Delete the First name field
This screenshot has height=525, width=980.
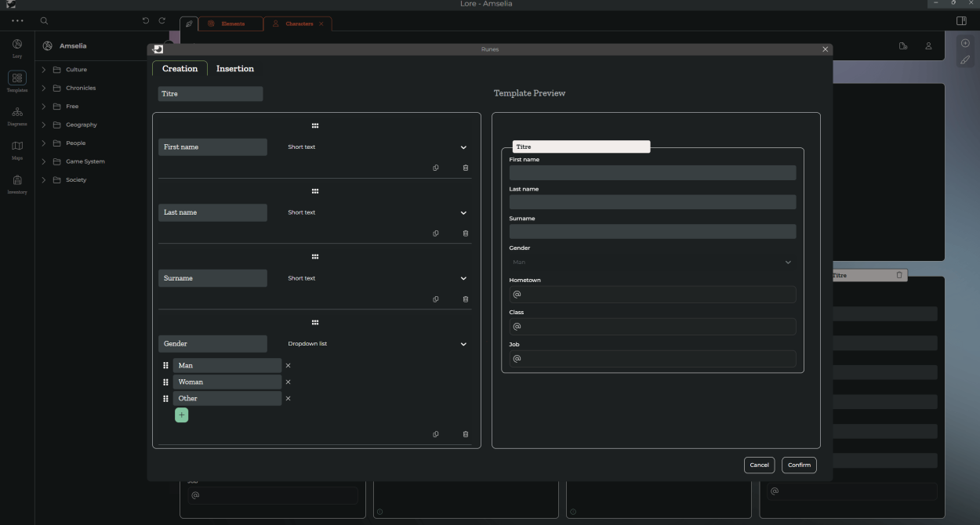click(x=466, y=168)
